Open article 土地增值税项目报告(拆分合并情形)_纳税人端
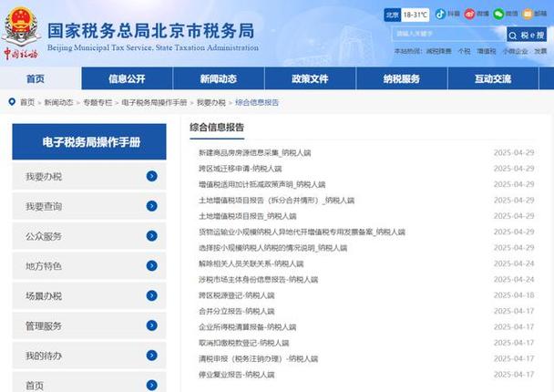 pos(276,200)
